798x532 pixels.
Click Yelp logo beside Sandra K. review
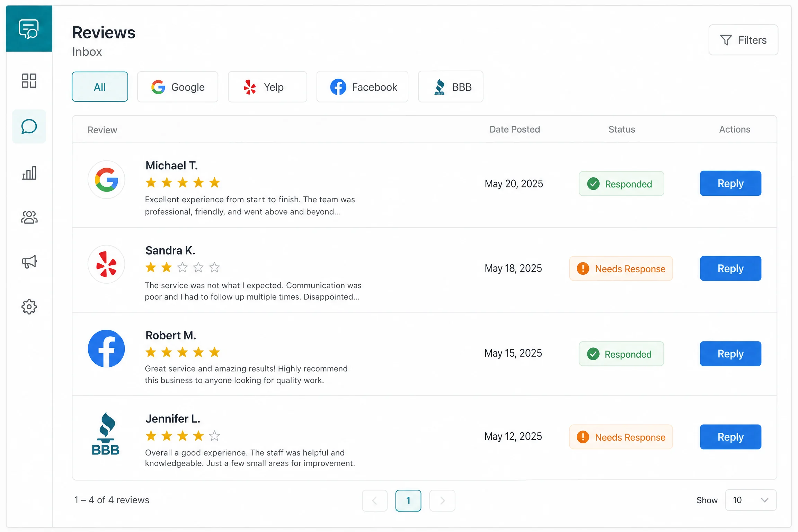[x=106, y=264]
